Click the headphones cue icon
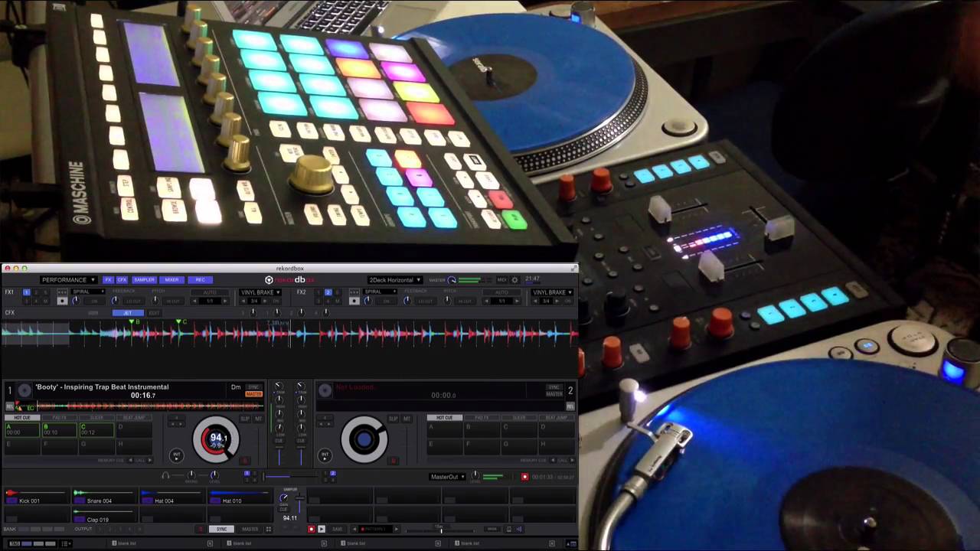The height and width of the screenshot is (551, 980). click(166, 475)
